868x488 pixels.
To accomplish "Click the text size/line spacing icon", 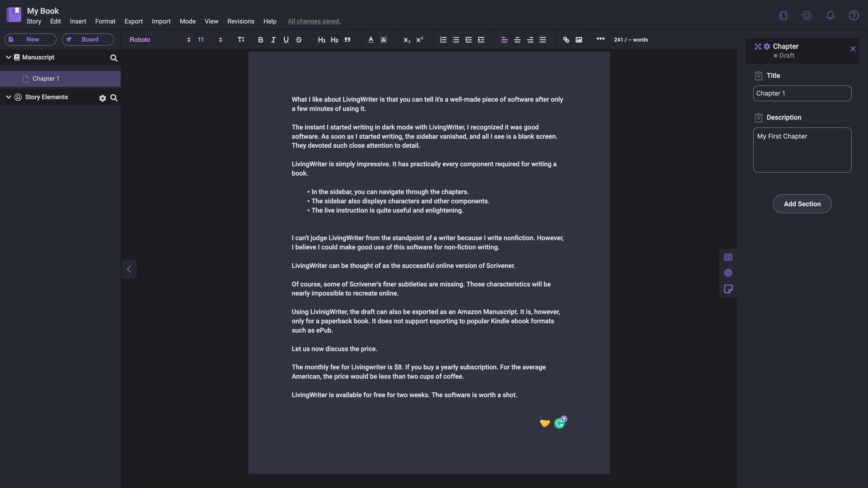I will (x=241, y=39).
